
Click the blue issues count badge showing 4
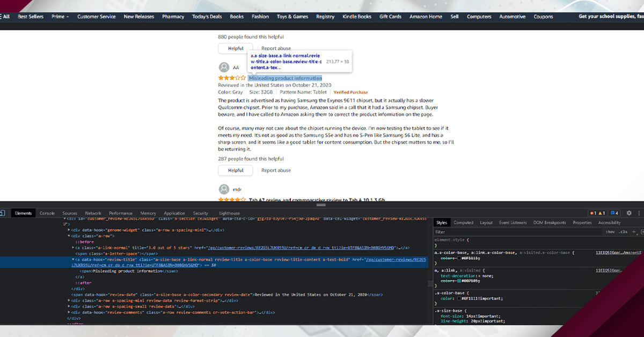click(x=615, y=213)
